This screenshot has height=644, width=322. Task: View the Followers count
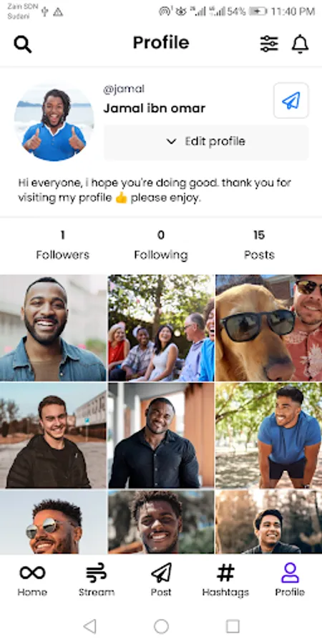tap(62, 245)
